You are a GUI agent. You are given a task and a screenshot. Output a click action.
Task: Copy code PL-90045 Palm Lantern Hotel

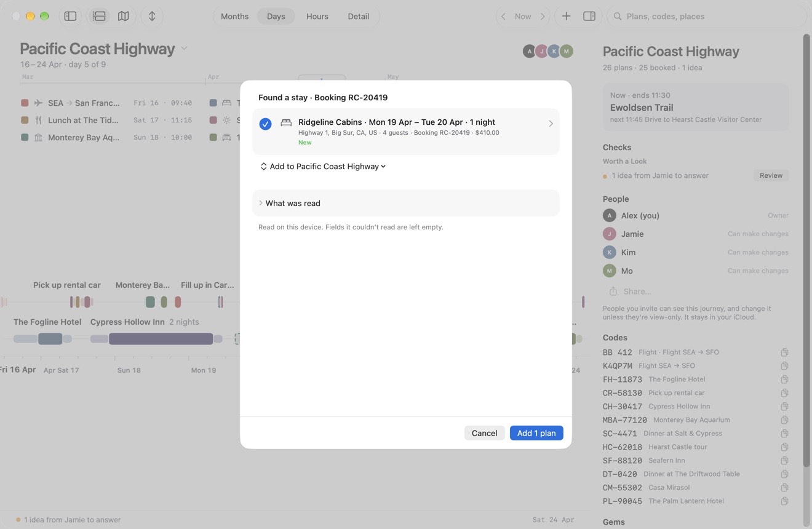point(785,501)
